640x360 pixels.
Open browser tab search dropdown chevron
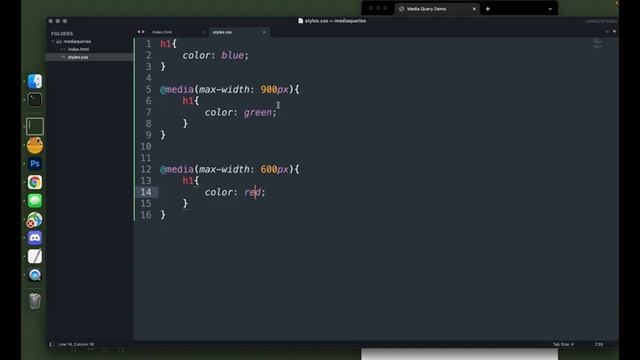[x=550, y=9]
